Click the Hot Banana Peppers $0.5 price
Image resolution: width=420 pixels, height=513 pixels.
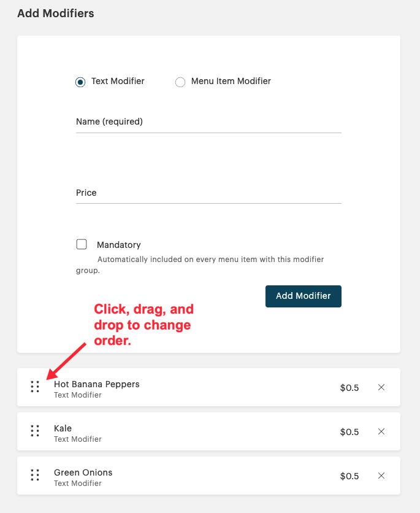349,388
